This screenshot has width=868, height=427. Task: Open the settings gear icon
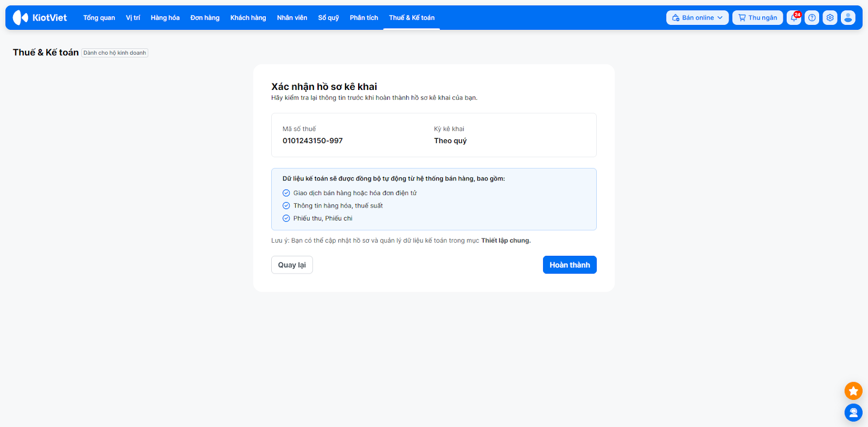[x=830, y=18]
